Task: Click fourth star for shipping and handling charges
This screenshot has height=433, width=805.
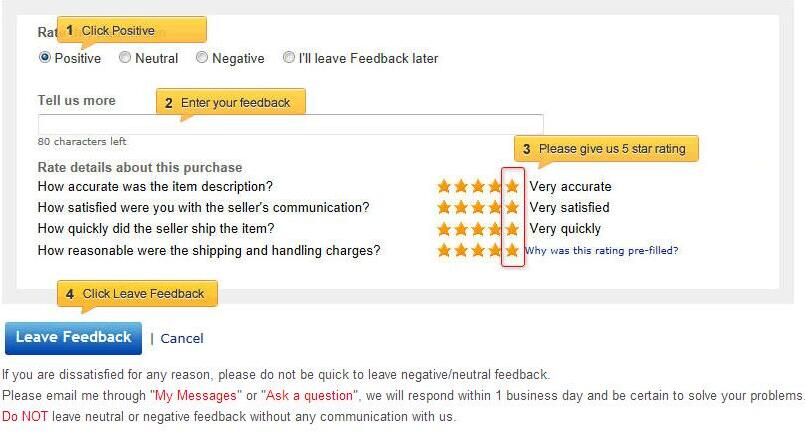Action: [496, 250]
